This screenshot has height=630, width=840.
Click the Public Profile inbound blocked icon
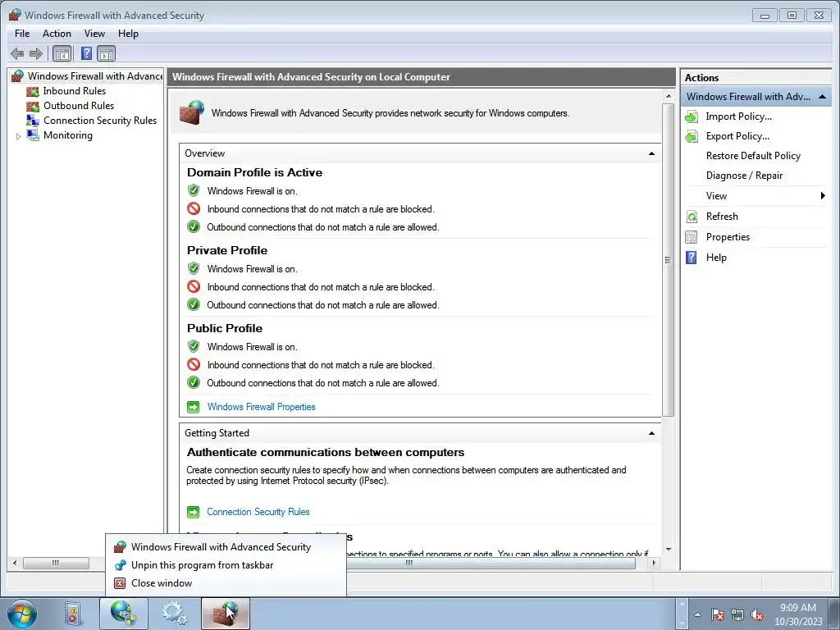194,365
